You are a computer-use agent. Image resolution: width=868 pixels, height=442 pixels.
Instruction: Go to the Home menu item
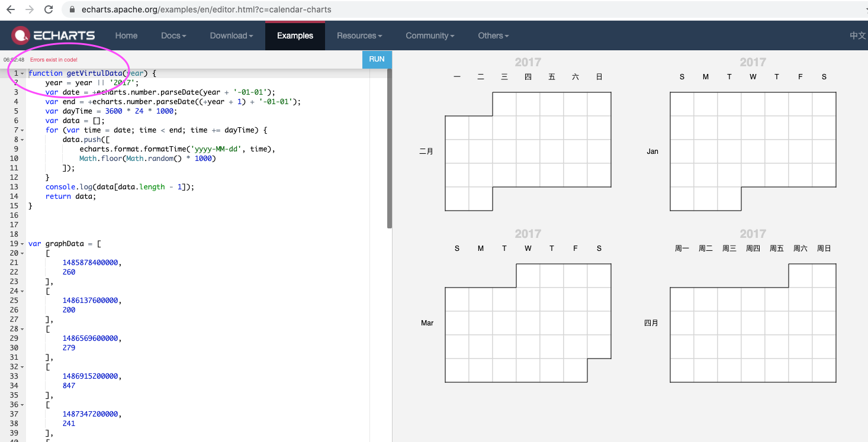[x=126, y=36]
